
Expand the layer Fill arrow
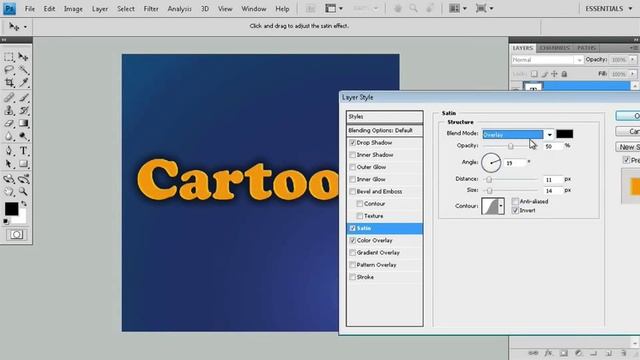[x=633, y=74]
